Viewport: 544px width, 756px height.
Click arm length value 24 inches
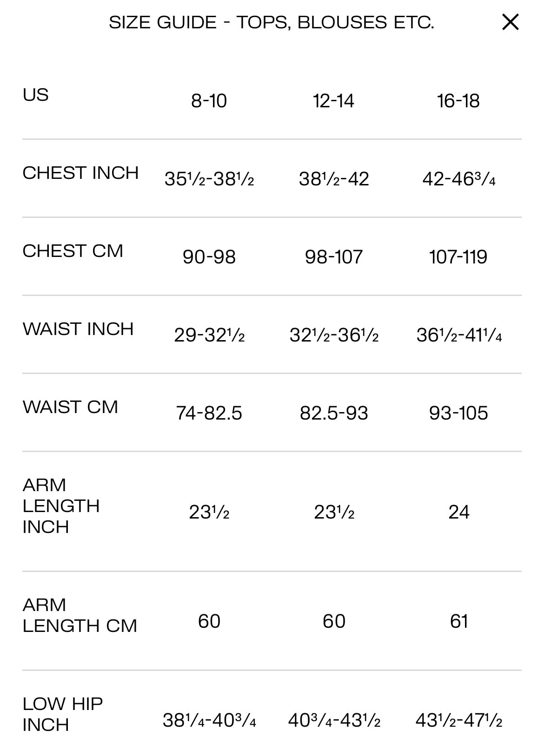pos(458,512)
